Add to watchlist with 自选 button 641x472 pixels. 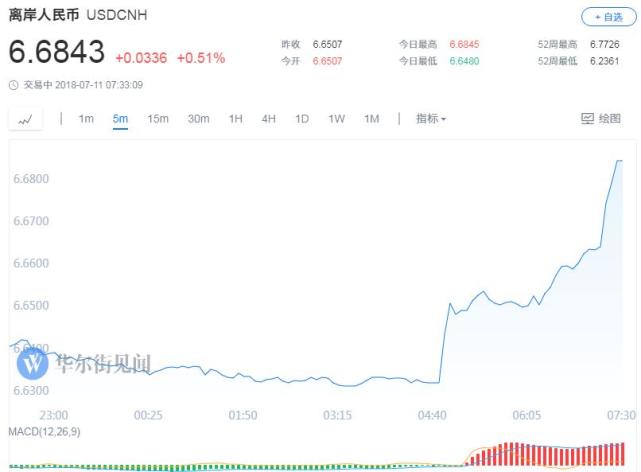(x=607, y=17)
